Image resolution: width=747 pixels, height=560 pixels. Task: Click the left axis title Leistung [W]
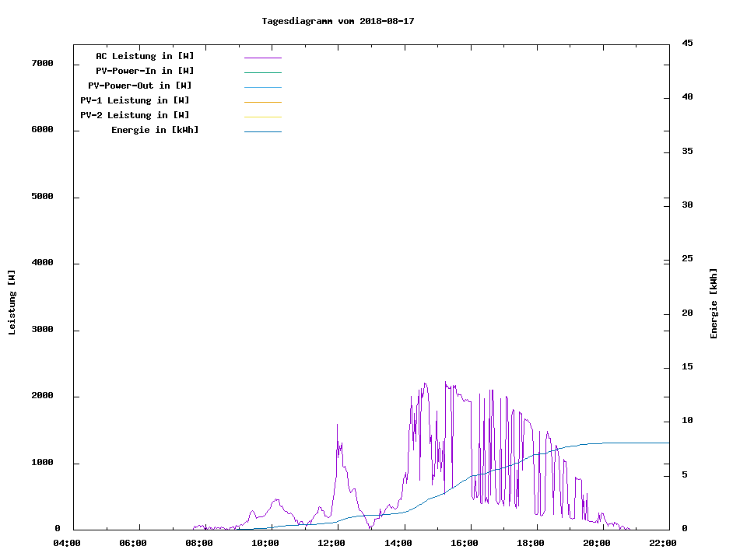coord(12,303)
